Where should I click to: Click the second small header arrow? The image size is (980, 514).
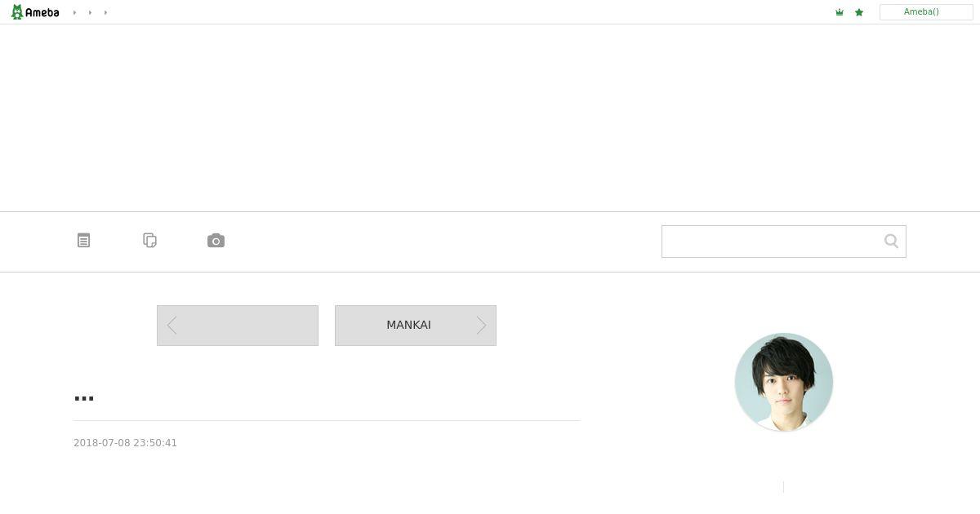pos(90,12)
